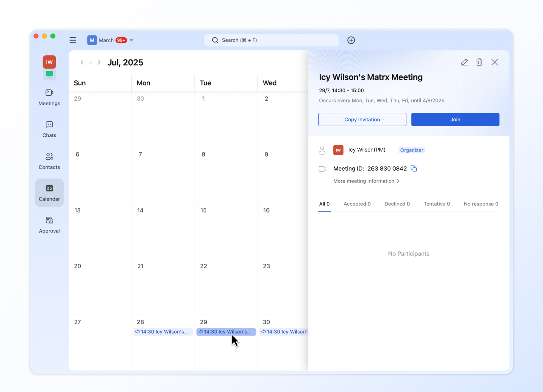The image size is (543, 392).
Task: Open Contacts in the sidebar
Action: pos(49,161)
